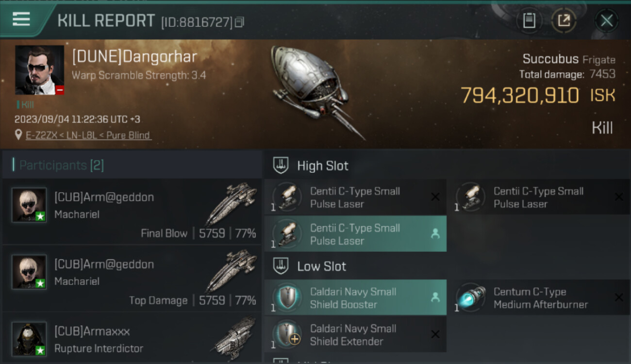
Task: Select the Caldari Navy Small Shield Booster
Action: pos(355,298)
